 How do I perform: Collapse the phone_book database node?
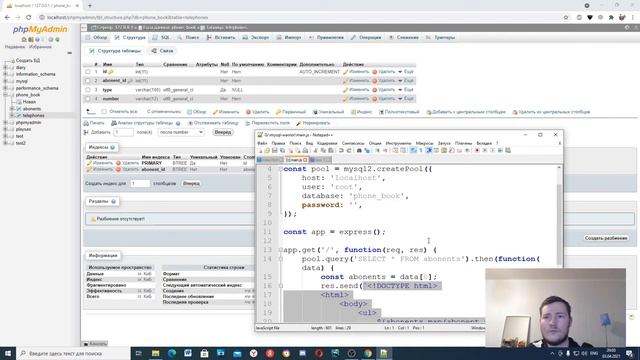click(5, 95)
